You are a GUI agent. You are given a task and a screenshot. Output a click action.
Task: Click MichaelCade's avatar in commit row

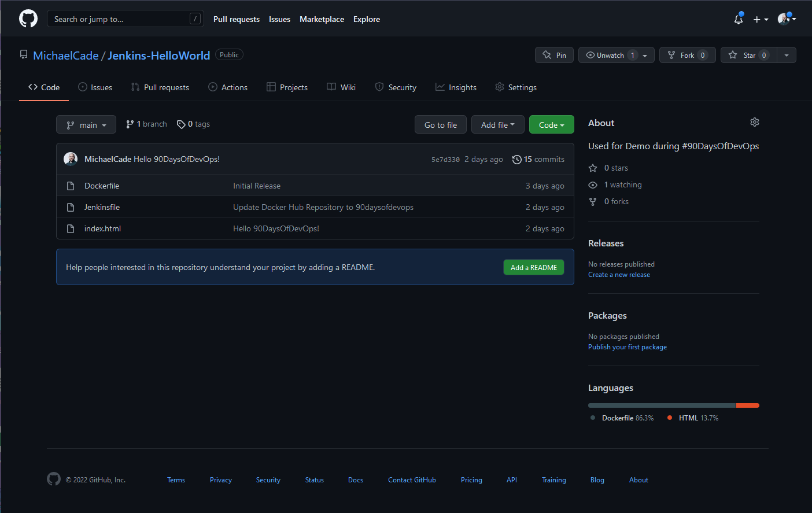71,159
